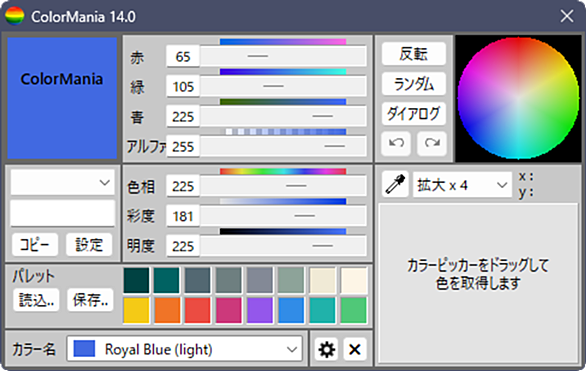Select the red palette swatch

pyautogui.click(x=198, y=310)
